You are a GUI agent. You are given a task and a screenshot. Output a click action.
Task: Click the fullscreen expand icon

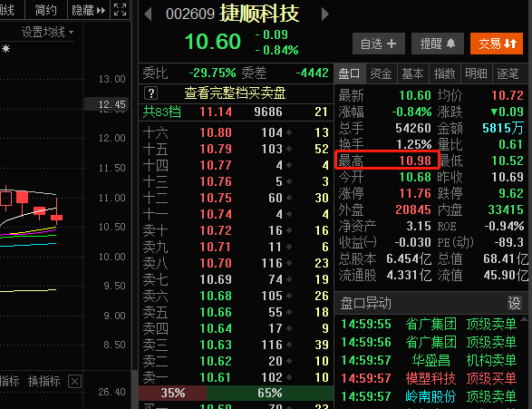tap(121, 9)
